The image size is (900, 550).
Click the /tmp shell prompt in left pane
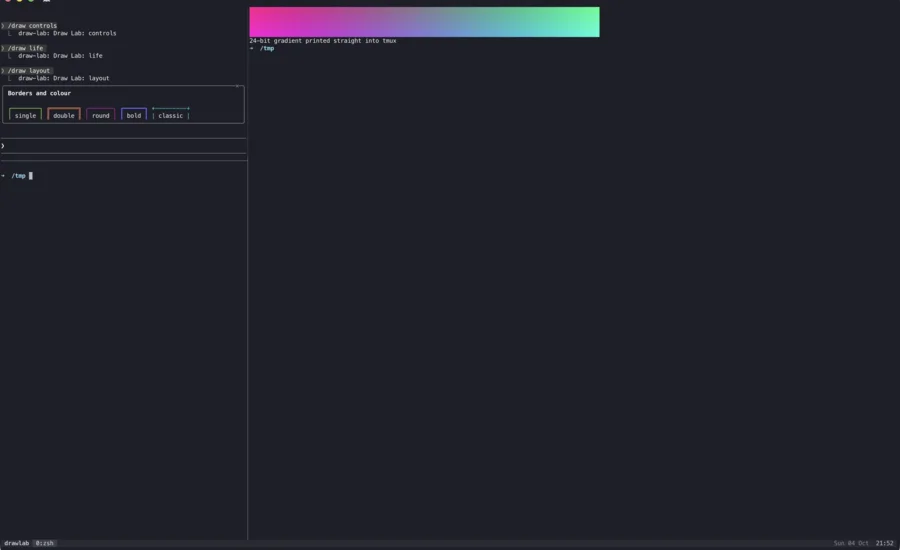pyautogui.click(x=18, y=176)
